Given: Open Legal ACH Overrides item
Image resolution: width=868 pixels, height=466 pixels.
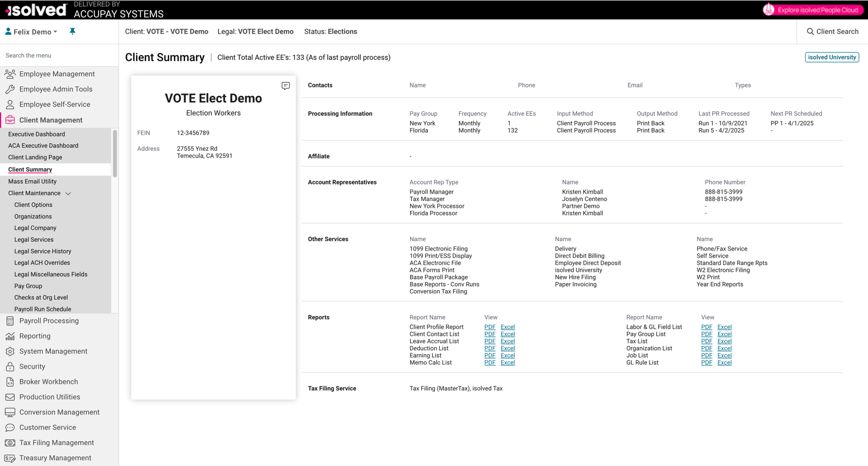Looking at the screenshot, I should (42, 263).
